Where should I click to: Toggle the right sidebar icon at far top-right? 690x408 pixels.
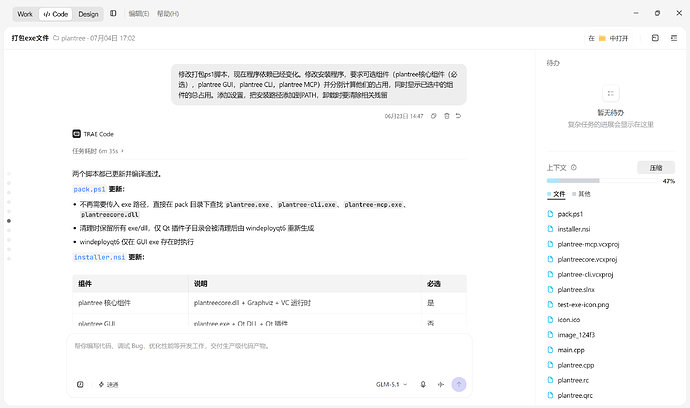click(x=674, y=38)
